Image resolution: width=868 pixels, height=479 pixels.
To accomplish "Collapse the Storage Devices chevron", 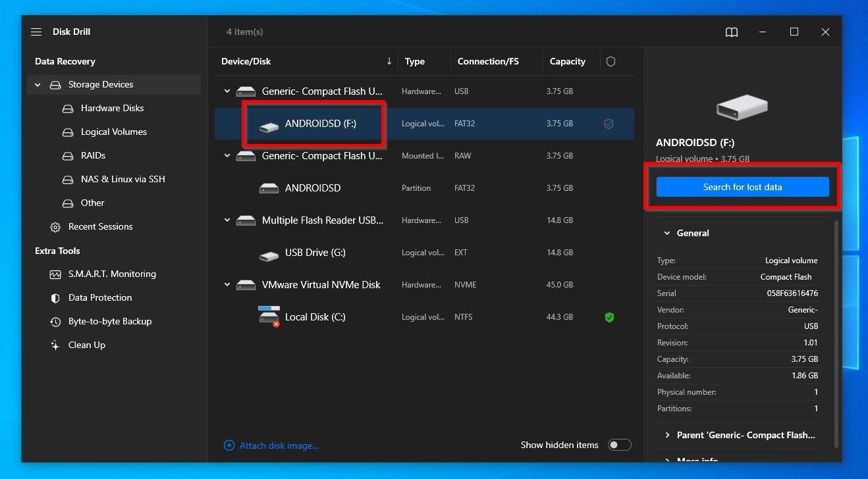I will [x=38, y=85].
